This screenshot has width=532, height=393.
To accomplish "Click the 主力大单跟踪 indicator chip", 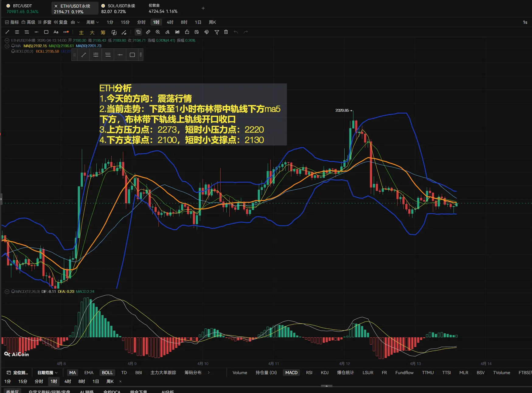I will (163, 373).
